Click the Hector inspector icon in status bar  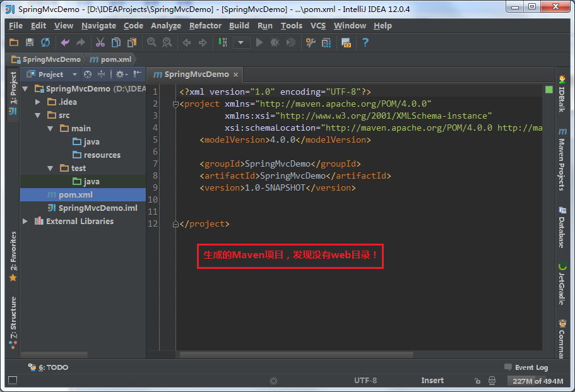point(492,381)
